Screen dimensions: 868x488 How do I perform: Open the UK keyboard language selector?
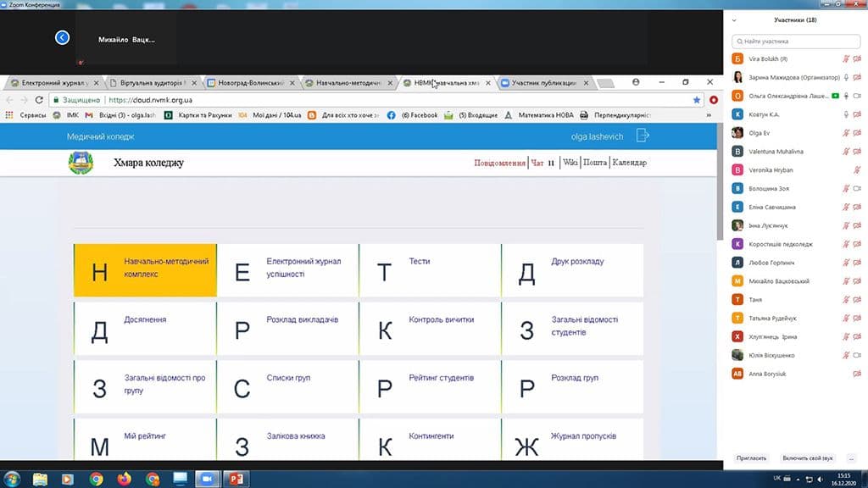tap(776, 478)
